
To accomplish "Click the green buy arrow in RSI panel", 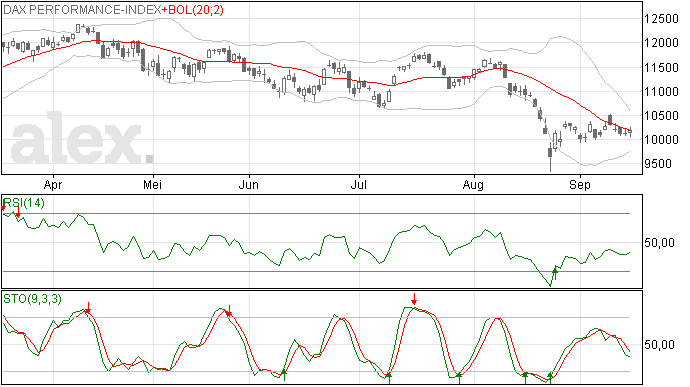I will coord(555,273).
